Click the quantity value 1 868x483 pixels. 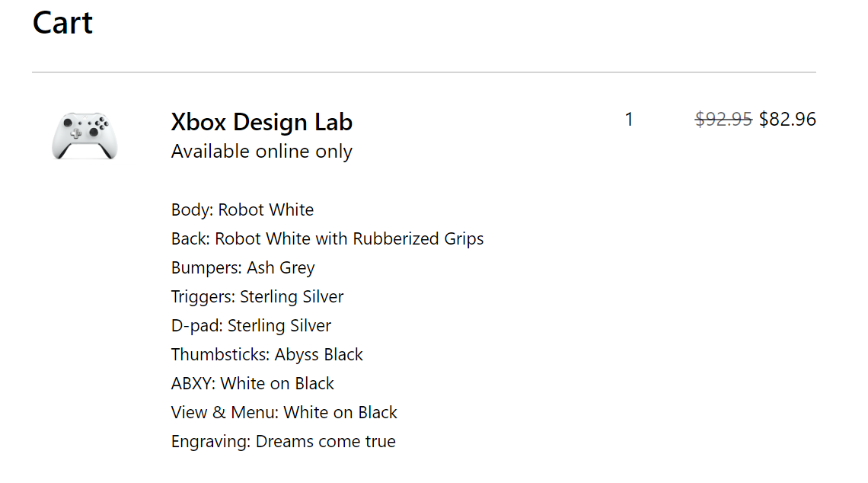point(629,119)
